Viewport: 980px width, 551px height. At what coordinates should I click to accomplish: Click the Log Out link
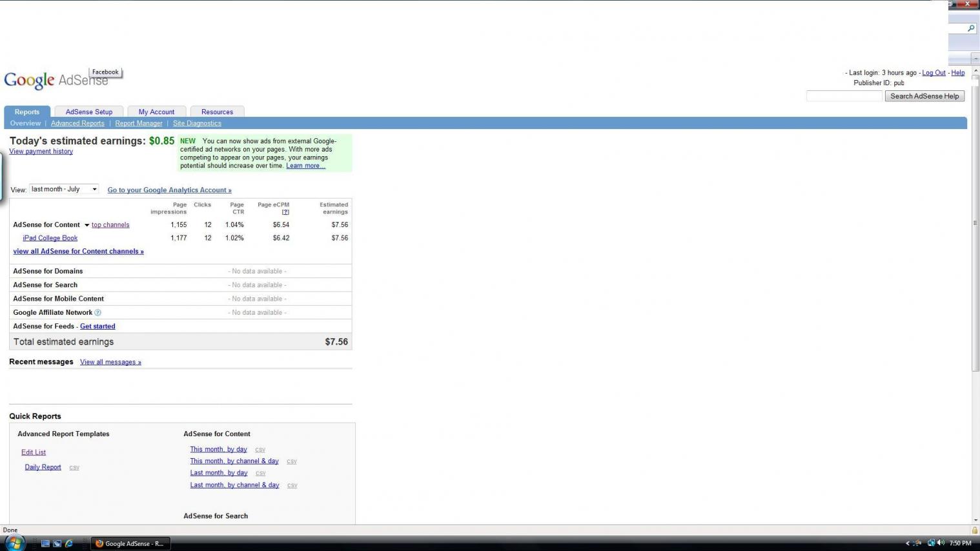pos(934,73)
